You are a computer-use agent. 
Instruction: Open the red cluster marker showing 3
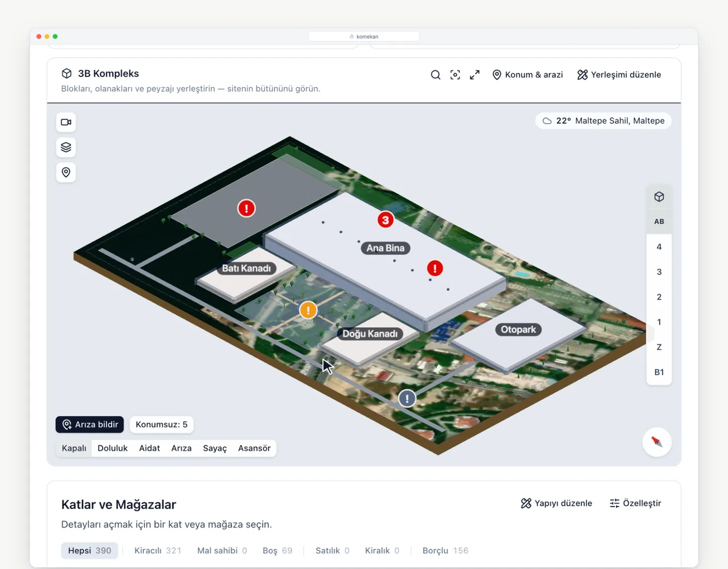pos(385,220)
